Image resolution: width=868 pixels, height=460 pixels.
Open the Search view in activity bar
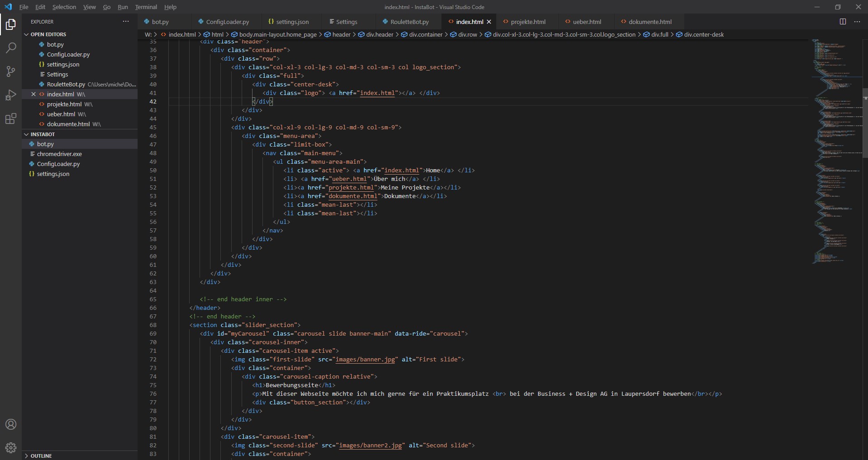pyautogui.click(x=11, y=48)
